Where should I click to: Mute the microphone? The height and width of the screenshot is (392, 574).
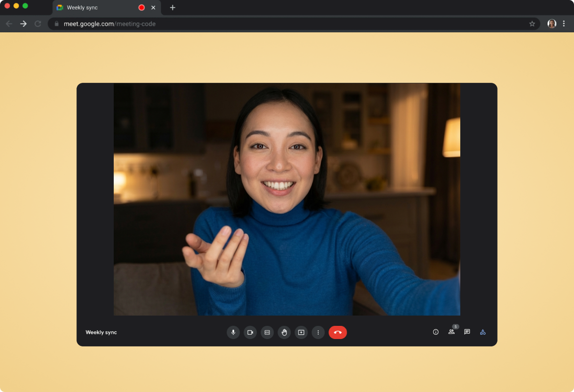[x=233, y=332]
